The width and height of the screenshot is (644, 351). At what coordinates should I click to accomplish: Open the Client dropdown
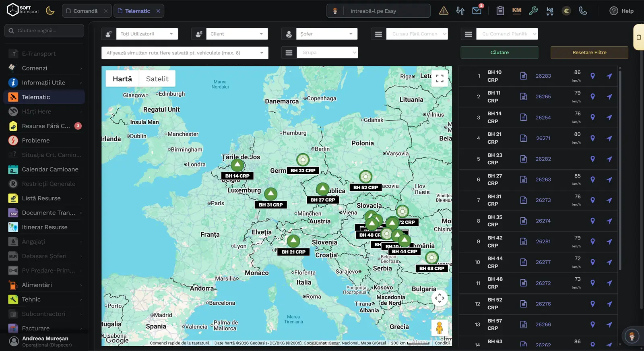pyautogui.click(x=237, y=34)
